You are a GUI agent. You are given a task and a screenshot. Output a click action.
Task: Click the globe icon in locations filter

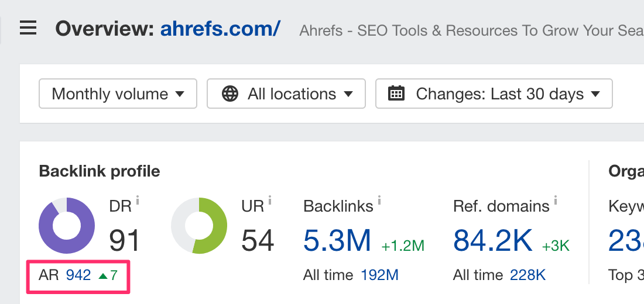[x=230, y=94]
